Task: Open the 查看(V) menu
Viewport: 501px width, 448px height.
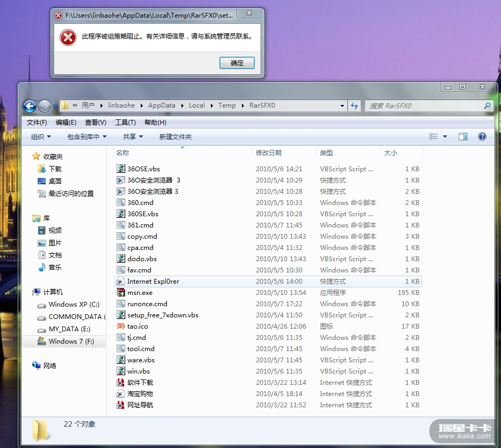Action: [x=95, y=123]
